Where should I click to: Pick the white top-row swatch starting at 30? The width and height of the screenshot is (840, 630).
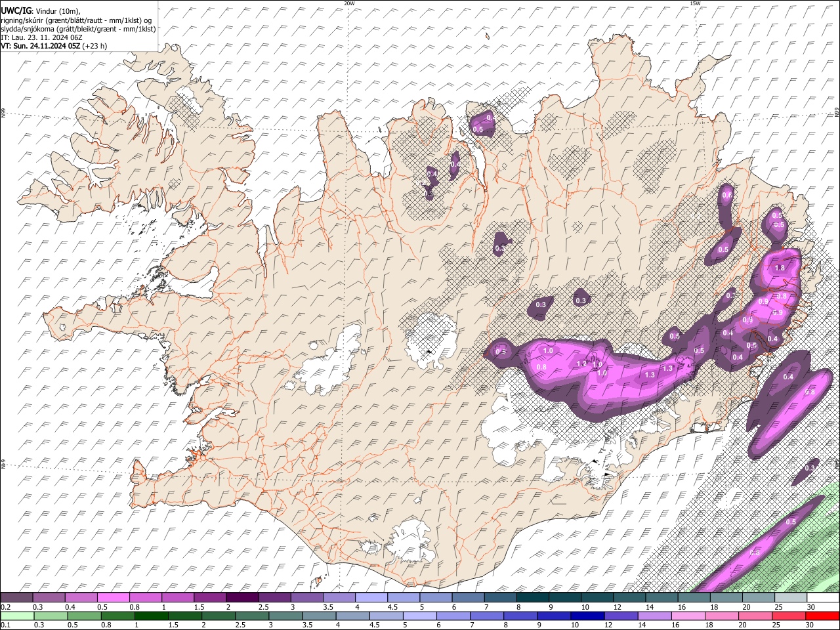[x=824, y=597]
